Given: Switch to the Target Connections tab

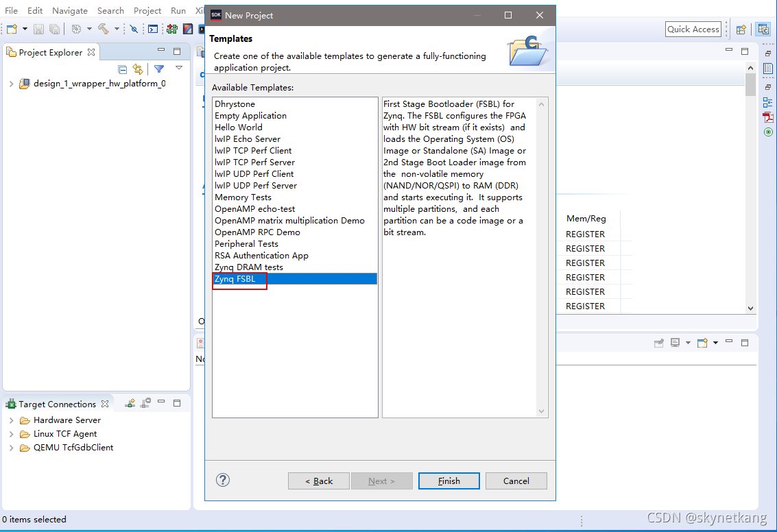Looking at the screenshot, I should [x=57, y=404].
